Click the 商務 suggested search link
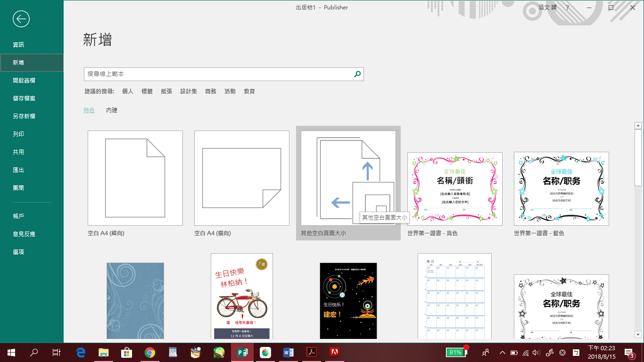This screenshot has width=644, height=362. coord(211,91)
